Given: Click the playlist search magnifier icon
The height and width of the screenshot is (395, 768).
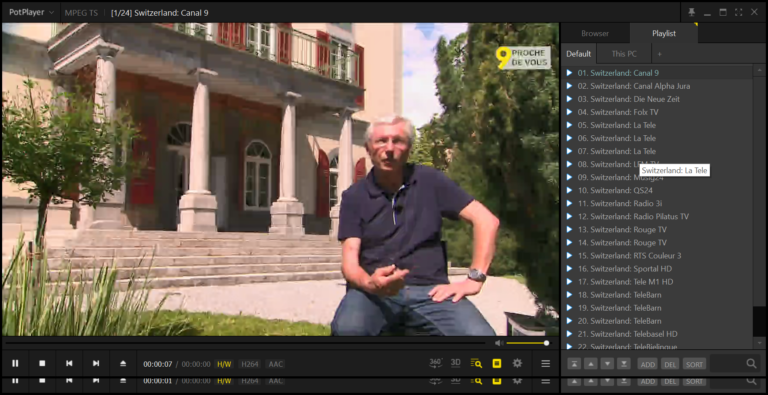Looking at the screenshot, I should tap(751, 364).
